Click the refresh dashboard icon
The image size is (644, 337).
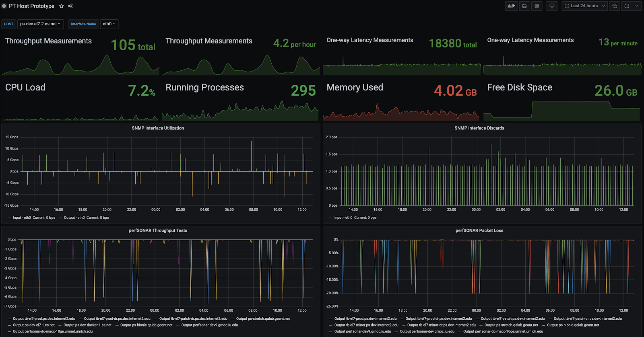(627, 6)
